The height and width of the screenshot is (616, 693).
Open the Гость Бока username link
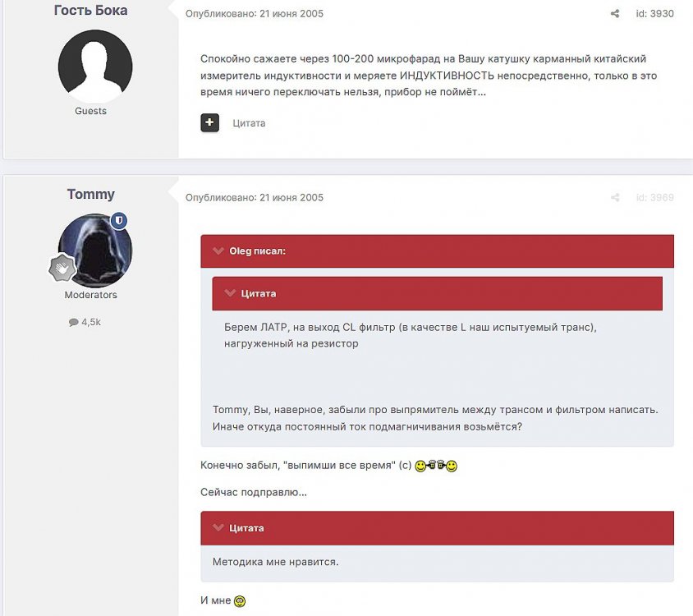click(x=90, y=10)
